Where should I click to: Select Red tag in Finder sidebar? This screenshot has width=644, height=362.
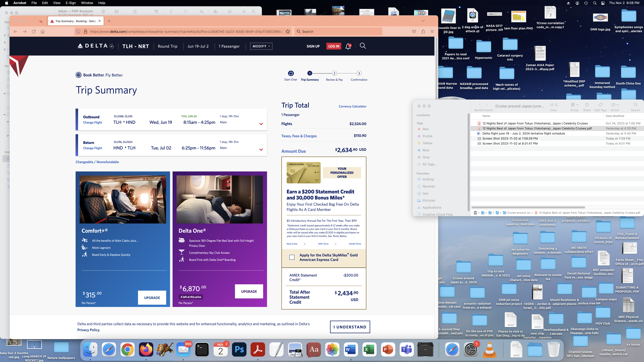[x=425, y=129]
